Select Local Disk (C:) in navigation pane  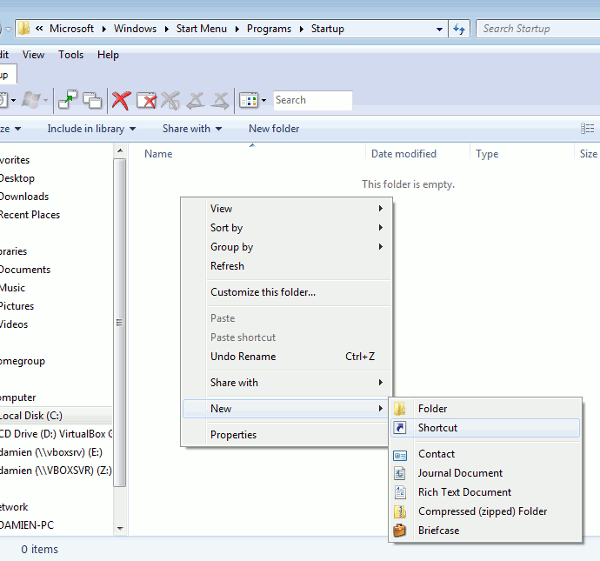click(x=56, y=416)
